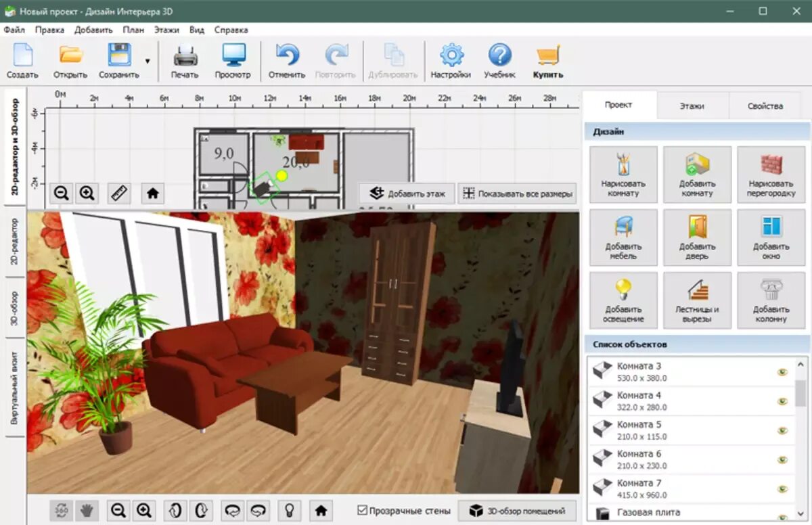Toggle visibility eye for Комната 5
Screen dimensions: 812x525
pyautogui.click(x=782, y=430)
